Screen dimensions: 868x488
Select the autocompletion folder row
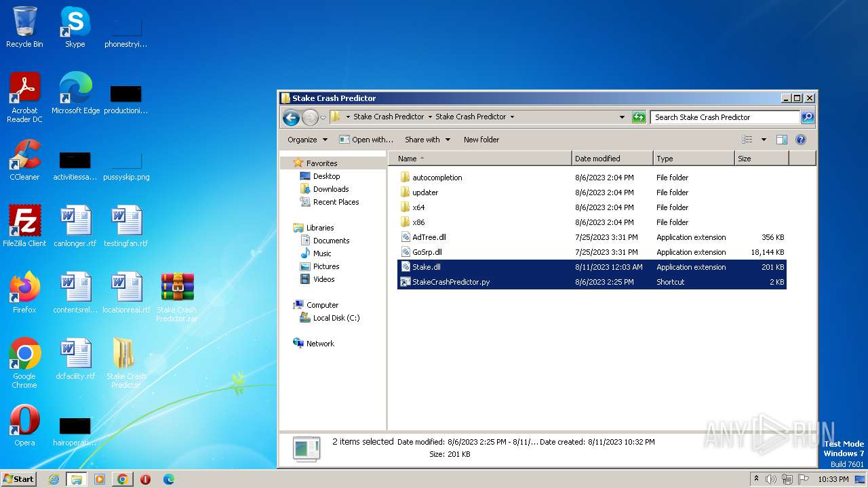[592, 178]
